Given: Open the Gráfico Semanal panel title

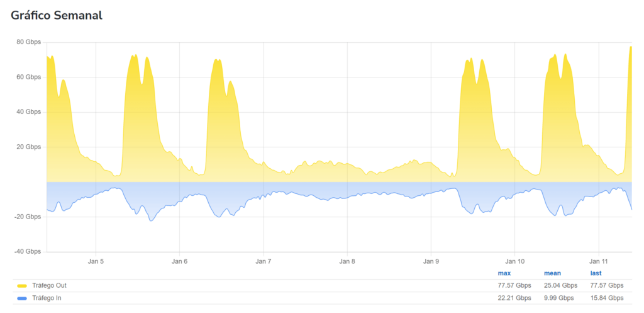Looking at the screenshot, I should coord(57,16).
